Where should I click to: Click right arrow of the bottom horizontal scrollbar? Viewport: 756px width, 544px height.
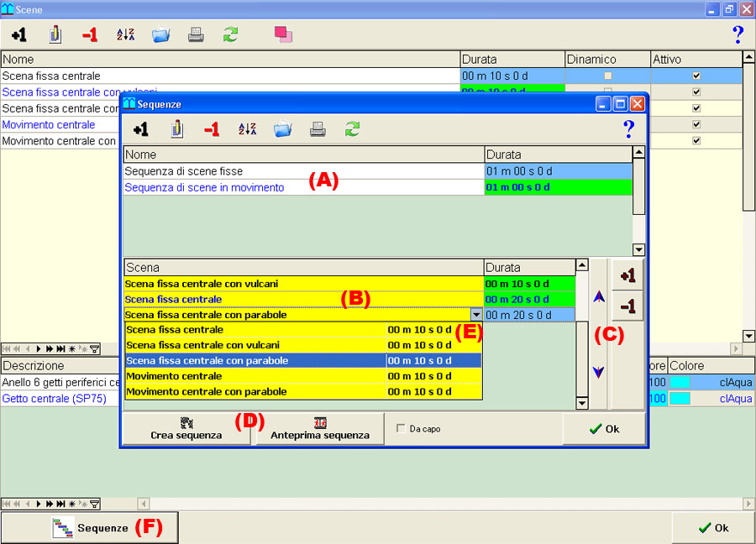click(748, 504)
